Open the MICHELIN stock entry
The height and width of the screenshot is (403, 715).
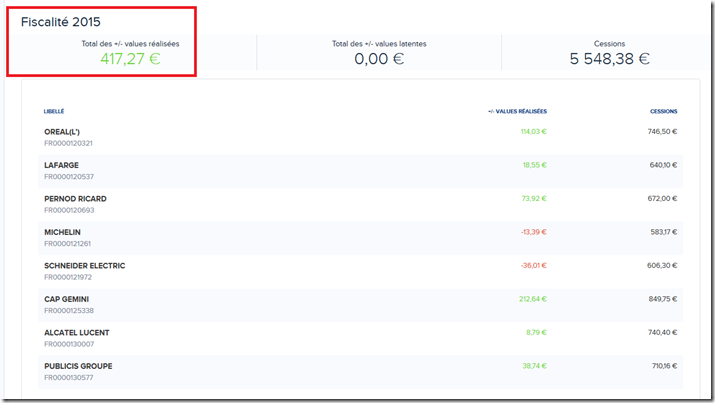pos(62,232)
